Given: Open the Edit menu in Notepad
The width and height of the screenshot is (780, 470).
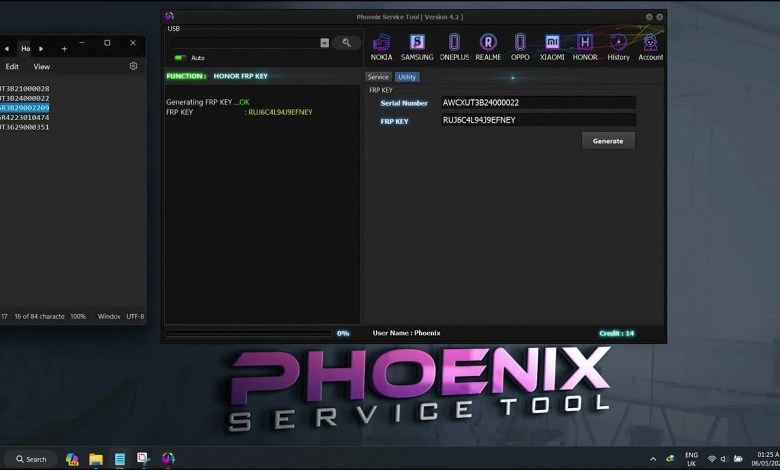Looking at the screenshot, I should [12, 67].
